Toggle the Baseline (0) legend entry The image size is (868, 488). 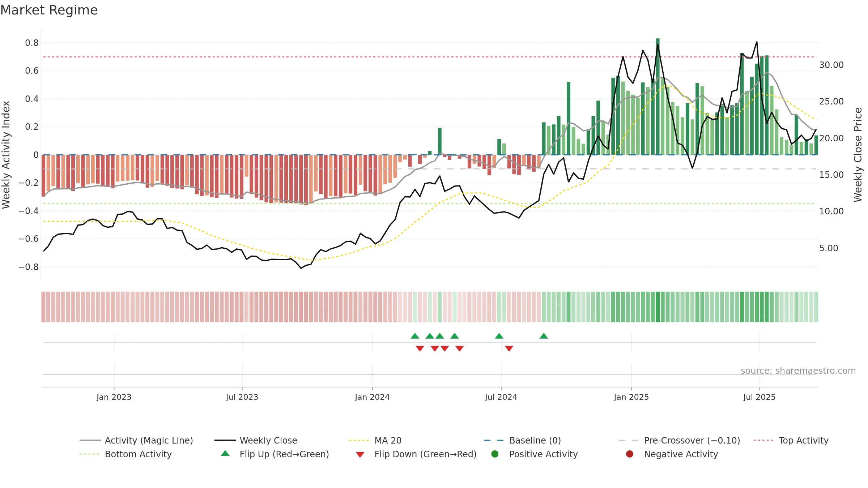coord(522,440)
